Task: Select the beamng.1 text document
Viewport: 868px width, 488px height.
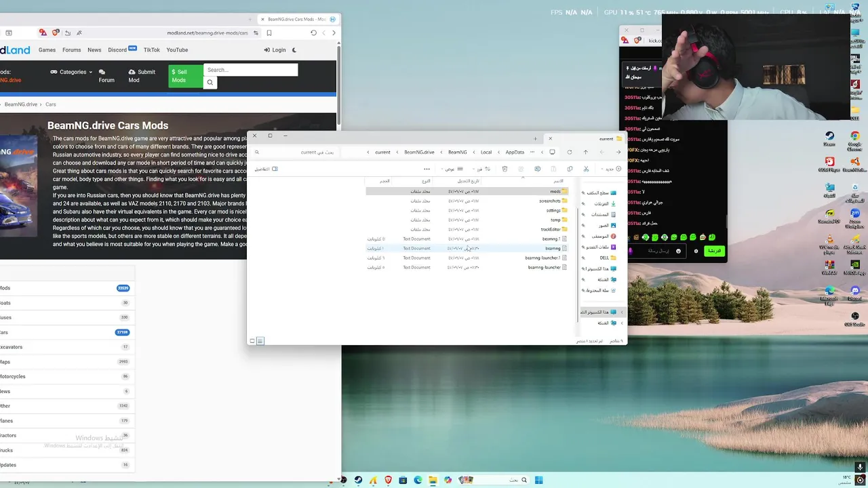Action: click(x=467, y=239)
